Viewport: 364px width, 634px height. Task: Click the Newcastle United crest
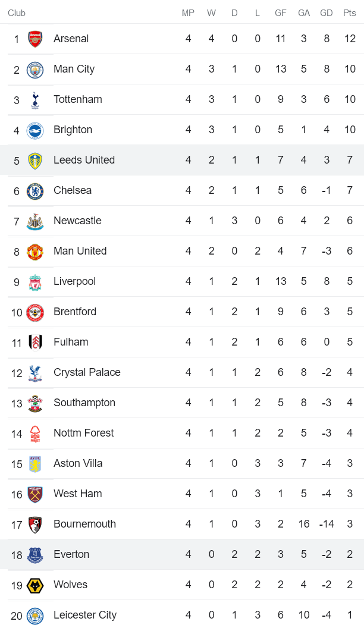(x=34, y=221)
